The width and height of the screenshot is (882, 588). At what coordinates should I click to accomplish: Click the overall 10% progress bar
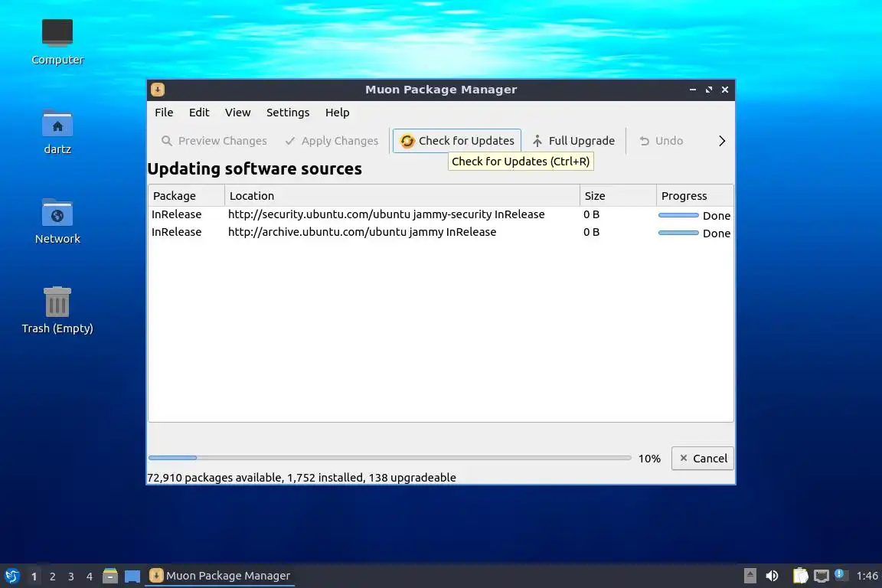click(x=389, y=458)
